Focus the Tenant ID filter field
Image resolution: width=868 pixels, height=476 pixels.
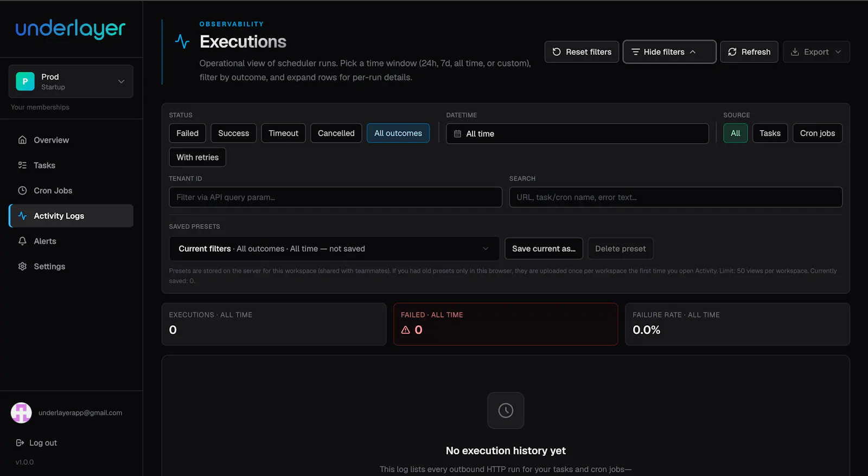point(335,197)
